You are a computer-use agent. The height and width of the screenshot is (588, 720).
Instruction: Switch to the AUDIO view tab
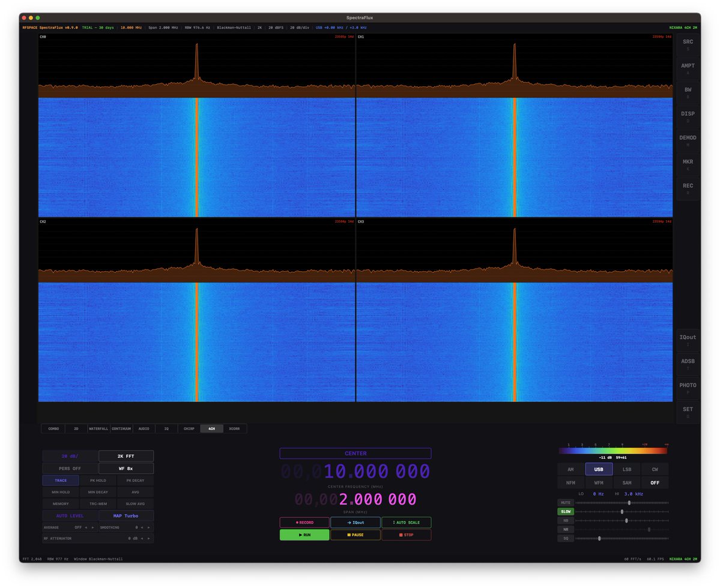[144, 429]
